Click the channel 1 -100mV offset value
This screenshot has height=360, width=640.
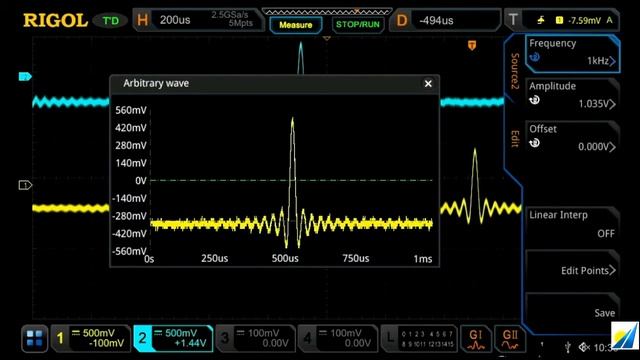point(106,344)
